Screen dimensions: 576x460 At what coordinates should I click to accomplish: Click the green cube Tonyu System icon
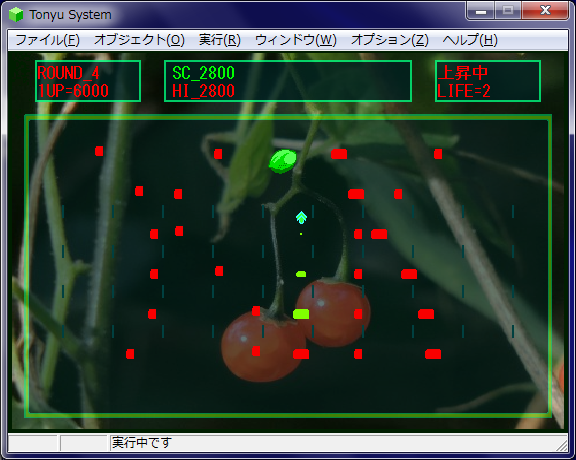[x=16, y=15]
